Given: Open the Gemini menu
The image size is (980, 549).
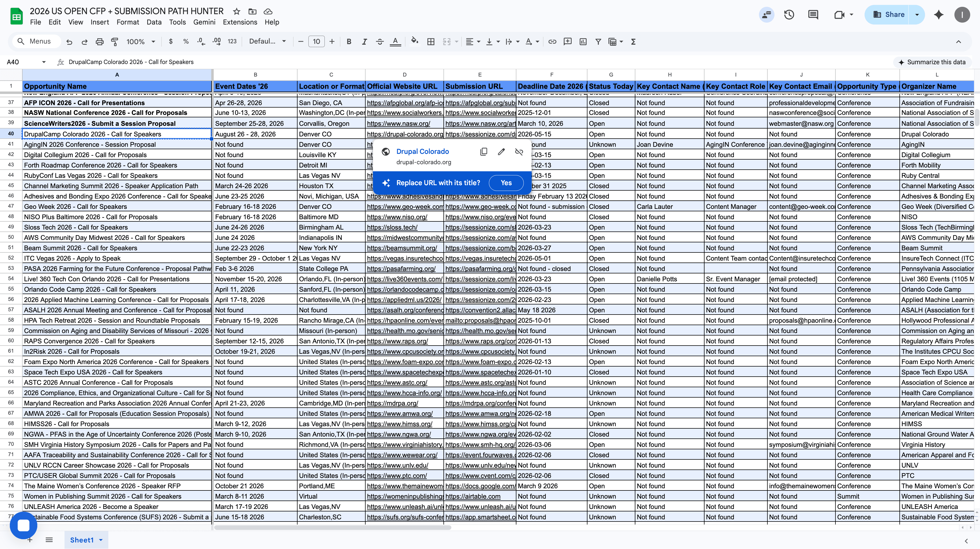Looking at the screenshot, I should (204, 22).
